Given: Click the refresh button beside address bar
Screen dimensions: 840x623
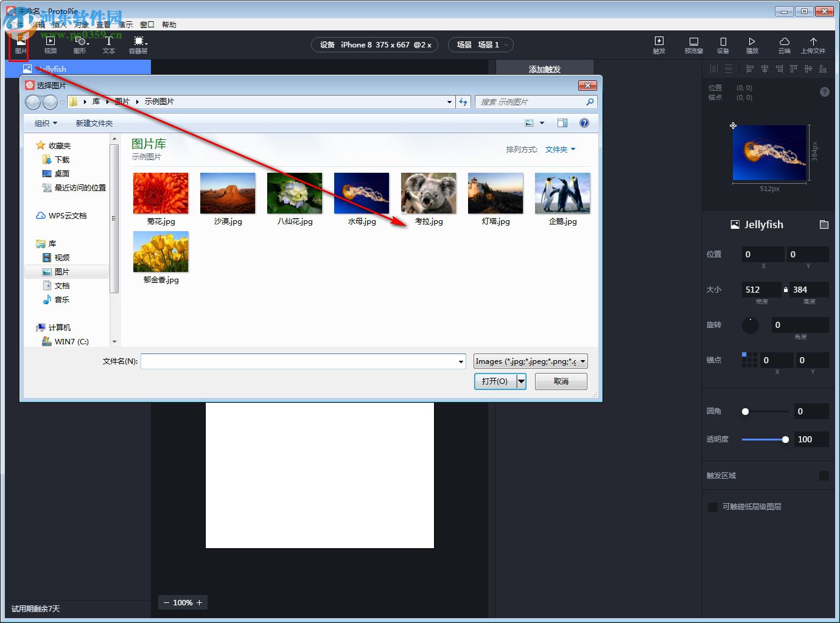Looking at the screenshot, I should 463,102.
